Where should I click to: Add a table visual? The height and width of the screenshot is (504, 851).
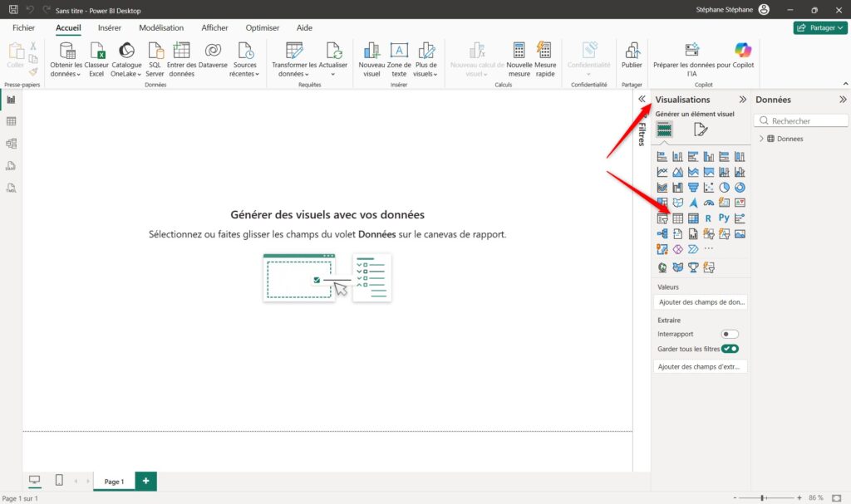[x=678, y=218]
